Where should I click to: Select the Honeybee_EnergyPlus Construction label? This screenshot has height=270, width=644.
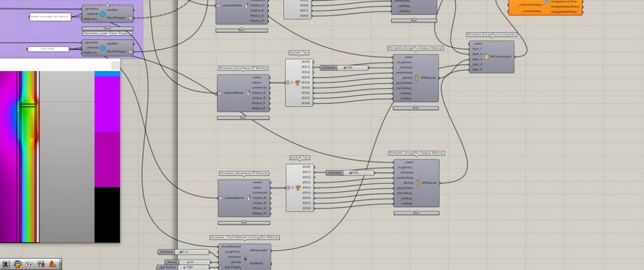tap(492, 34)
